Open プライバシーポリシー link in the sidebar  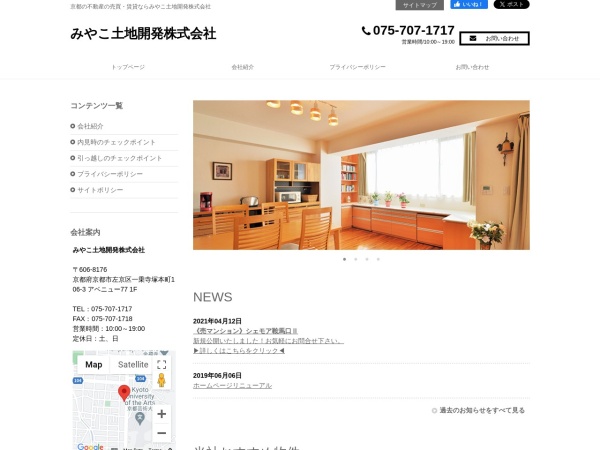click(x=110, y=174)
